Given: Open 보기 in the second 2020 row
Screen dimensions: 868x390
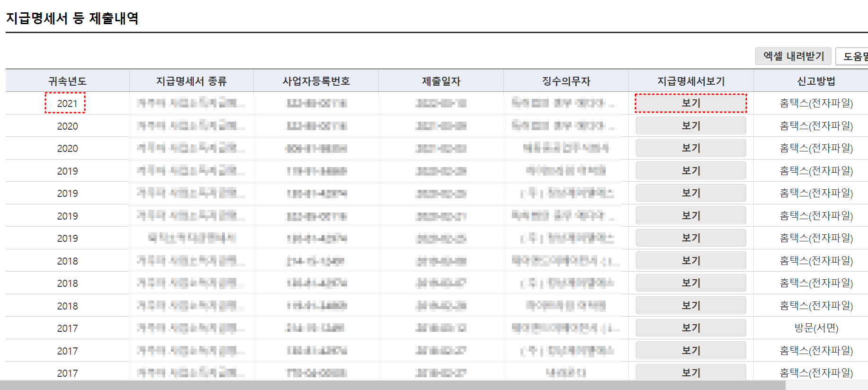Looking at the screenshot, I should tap(691, 148).
